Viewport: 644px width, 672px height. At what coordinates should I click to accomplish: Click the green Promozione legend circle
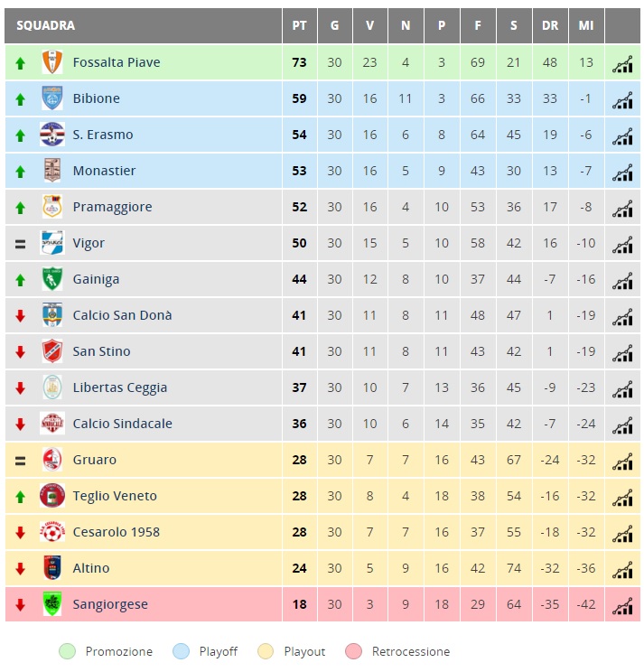pos(67,651)
